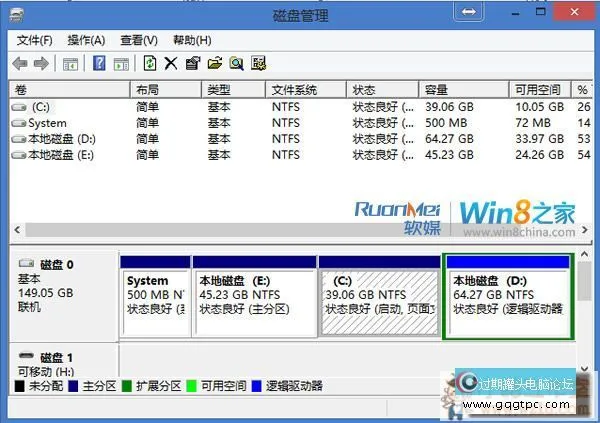This screenshot has height=423, width=600.
Task: Sort by the 类型 column header
Action: 233,90
